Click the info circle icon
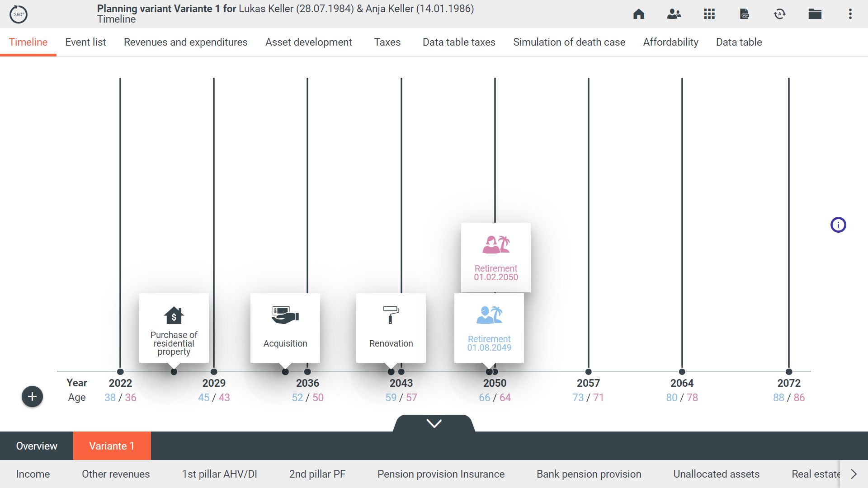Image resolution: width=868 pixels, height=488 pixels. coord(838,225)
